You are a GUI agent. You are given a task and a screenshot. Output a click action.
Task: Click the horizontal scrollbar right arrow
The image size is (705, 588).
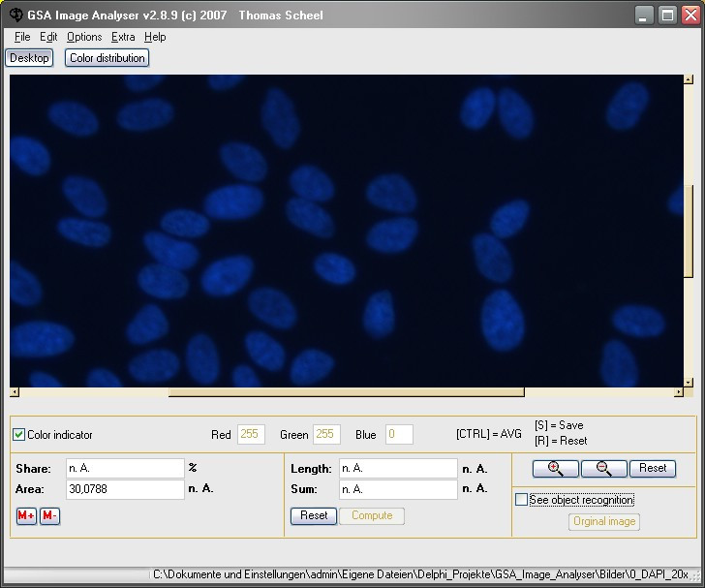(679, 392)
